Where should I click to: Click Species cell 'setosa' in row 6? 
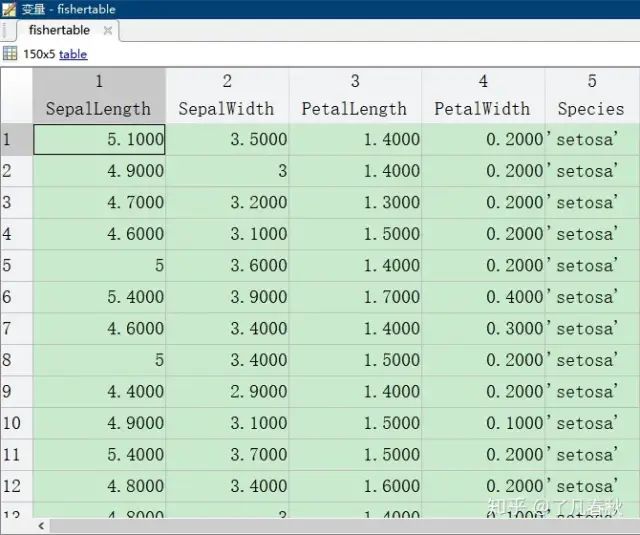point(592,297)
